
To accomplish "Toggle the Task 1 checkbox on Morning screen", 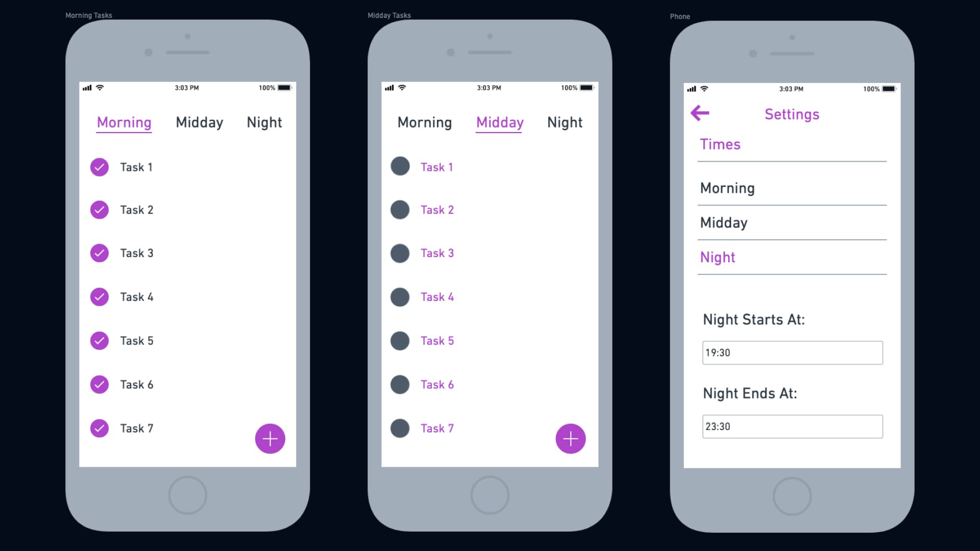I will pyautogui.click(x=99, y=166).
